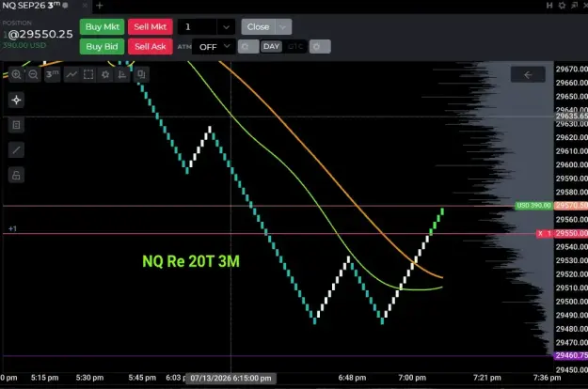Click the X on 29550 position marker
This screenshot has width=588, height=389.
tap(540, 233)
